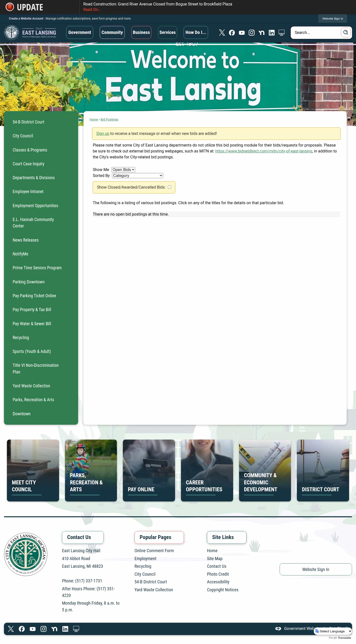Select 54-B District Court in sidebar
Viewport: 356px width, 644px height.
point(28,122)
